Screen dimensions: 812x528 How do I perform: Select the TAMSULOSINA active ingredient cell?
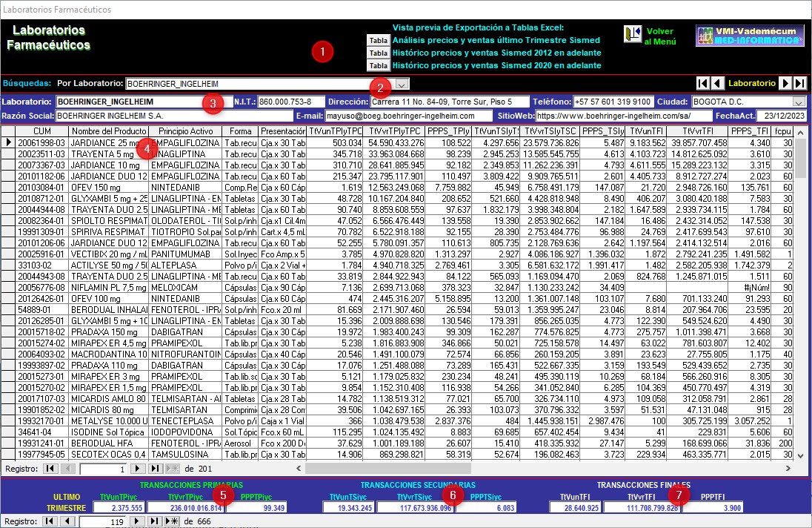[185, 455]
